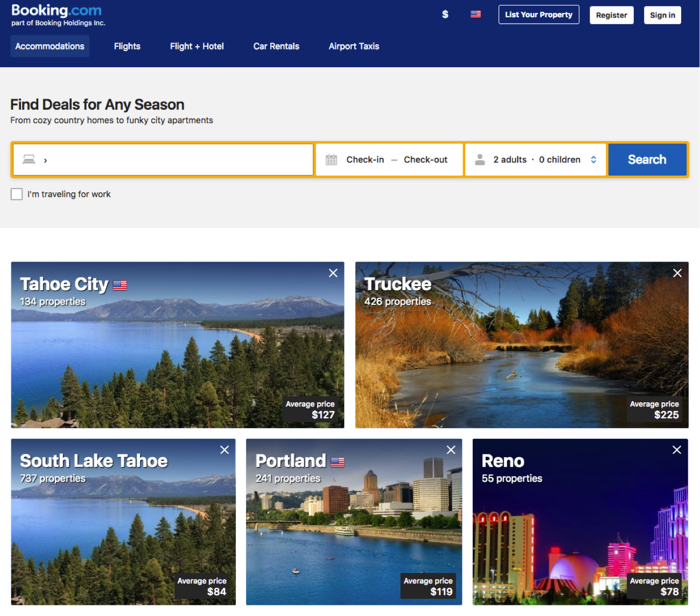Click the 241 properties text
Viewport: 700px width, 616px height.
[x=288, y=478]
